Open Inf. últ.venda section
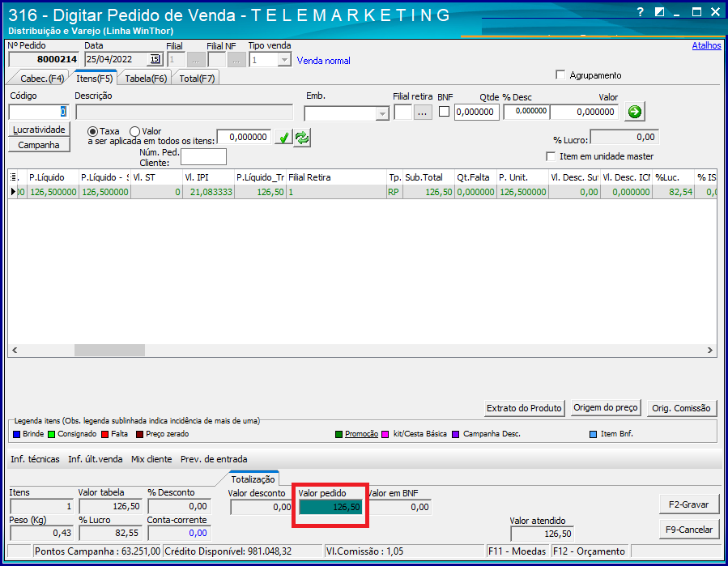Image resolution: width=728 pixels, height=566 pixels. click(96, 459)
